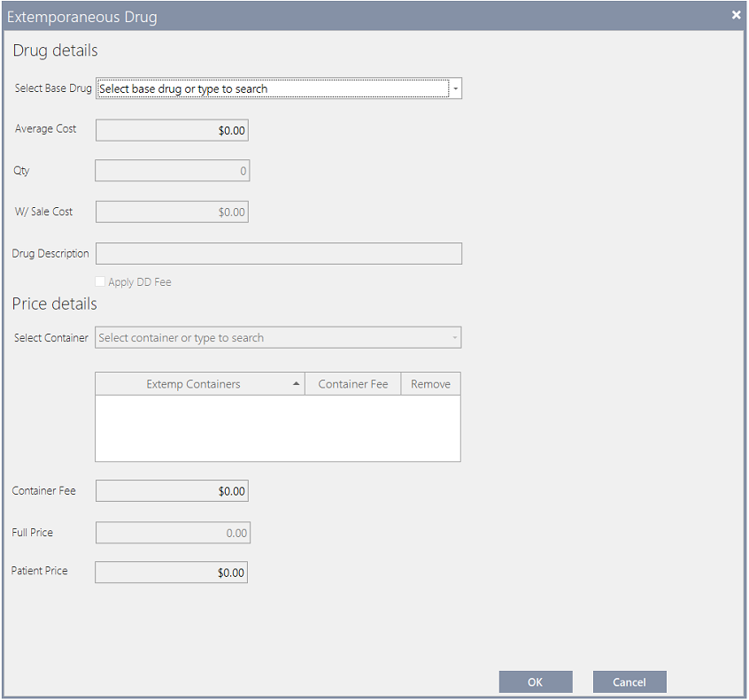Open the Select Base Drug dropdown arrow
Screen dimensions: 749x700
click(455, 88)
